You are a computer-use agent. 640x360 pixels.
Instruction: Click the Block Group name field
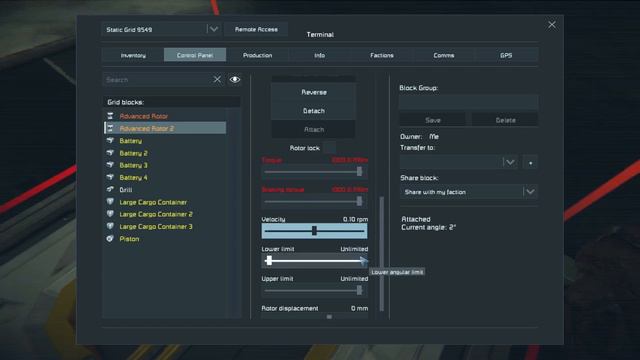(469, 102)
